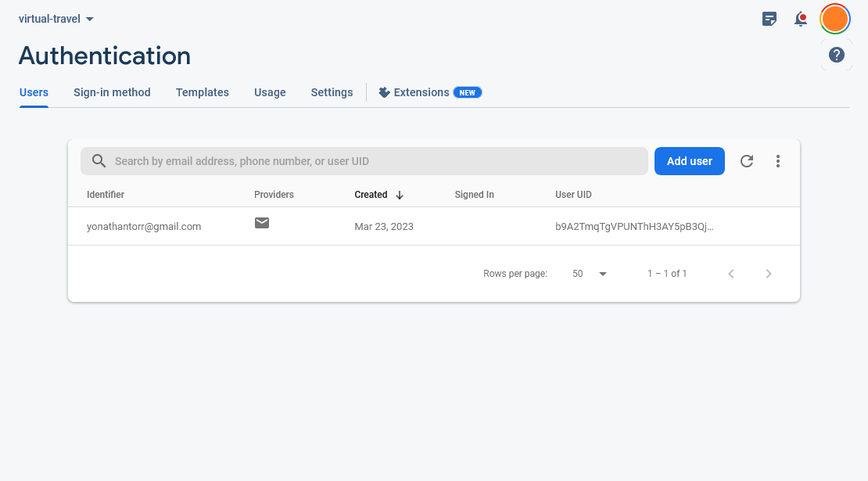This screenshot has height=481, width=868.
Task: Click your account avatar
Action: coord(834,18)
